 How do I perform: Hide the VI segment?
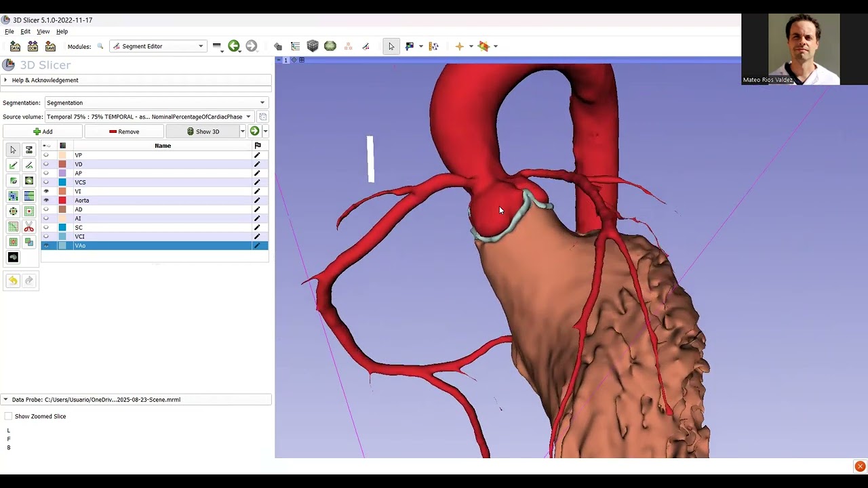coord(46,191)
